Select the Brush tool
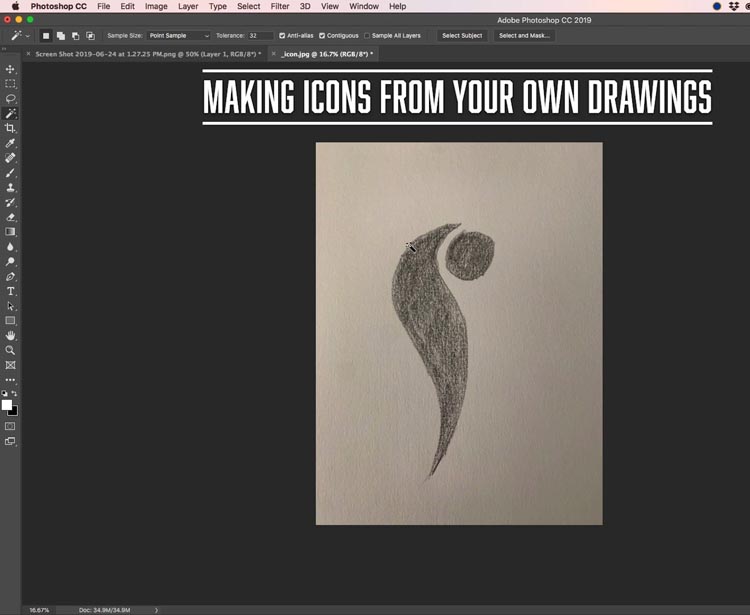Image resolution: width=750 pixels, height=615 pixels. pos(10,173)
